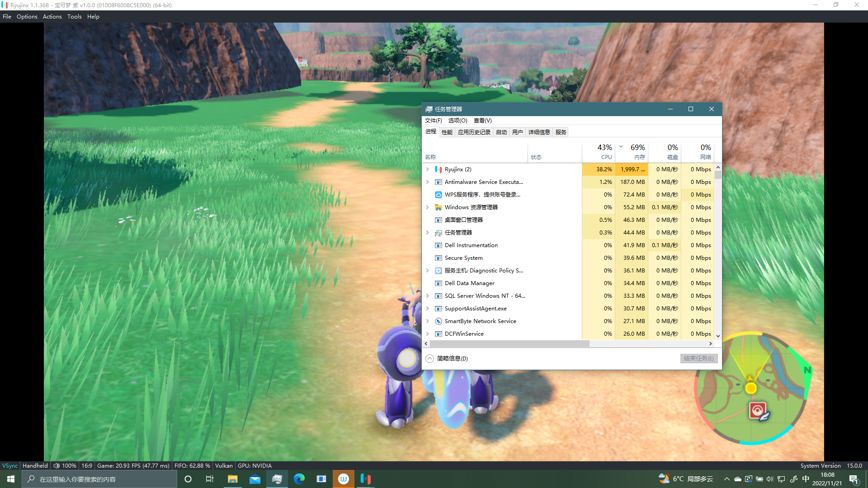Click the DCFWinService process icon
This screenshot has width=868, height=488.
438,334
